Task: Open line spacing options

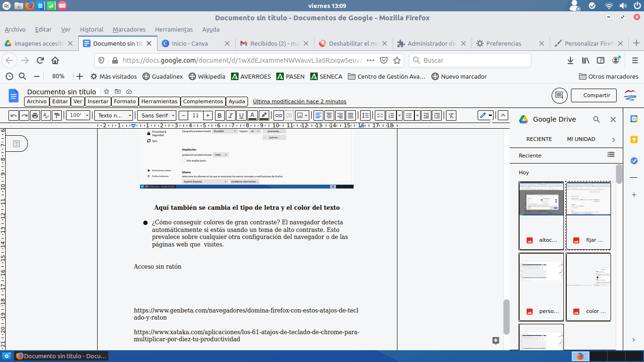Action: (x=365, y=115)
